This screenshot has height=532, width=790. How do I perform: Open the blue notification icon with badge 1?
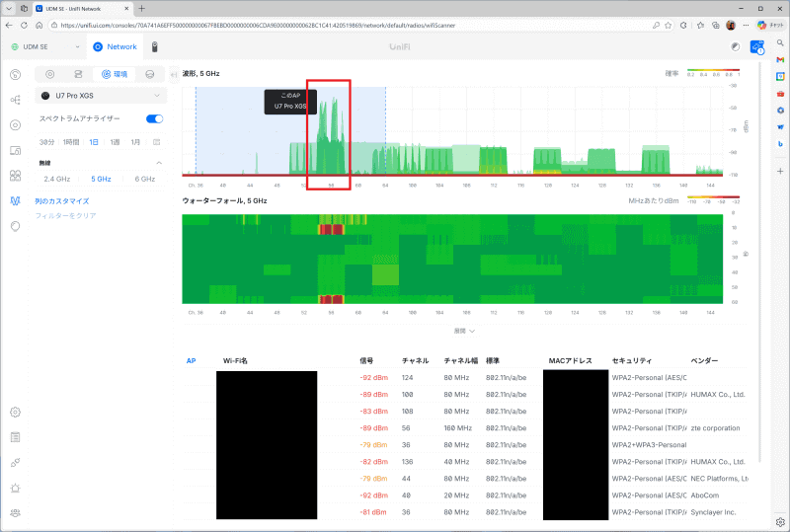point(756,47)
